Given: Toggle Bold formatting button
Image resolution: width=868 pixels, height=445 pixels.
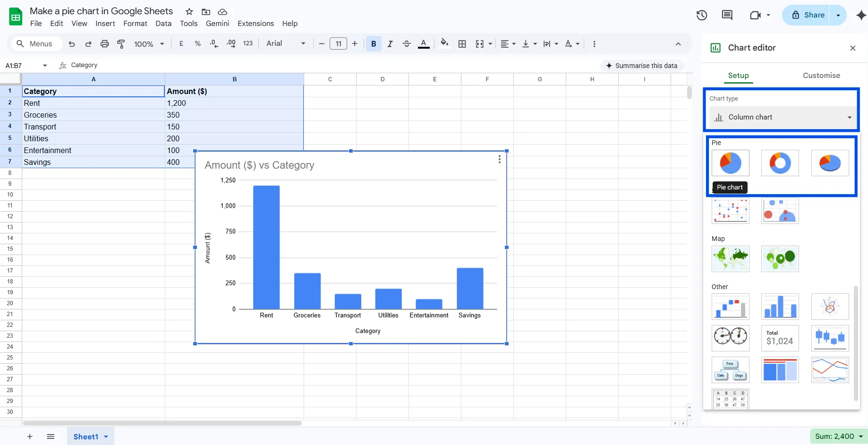Looking at the screenshot, I should (374, 44).
